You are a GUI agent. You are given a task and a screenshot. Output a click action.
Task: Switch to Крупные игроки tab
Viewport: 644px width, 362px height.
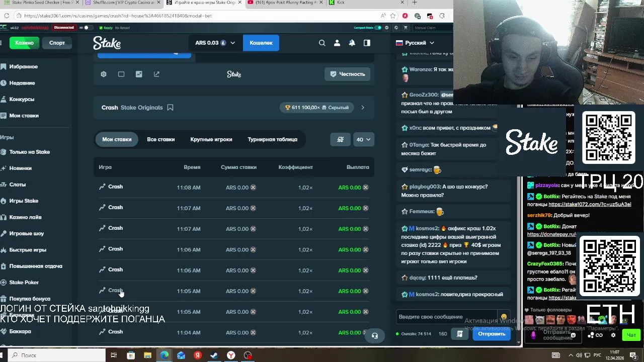(x=211, y=139)
